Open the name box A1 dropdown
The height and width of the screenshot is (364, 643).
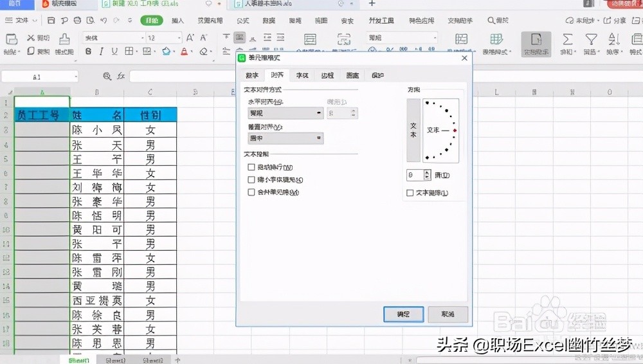click(76, 77)
